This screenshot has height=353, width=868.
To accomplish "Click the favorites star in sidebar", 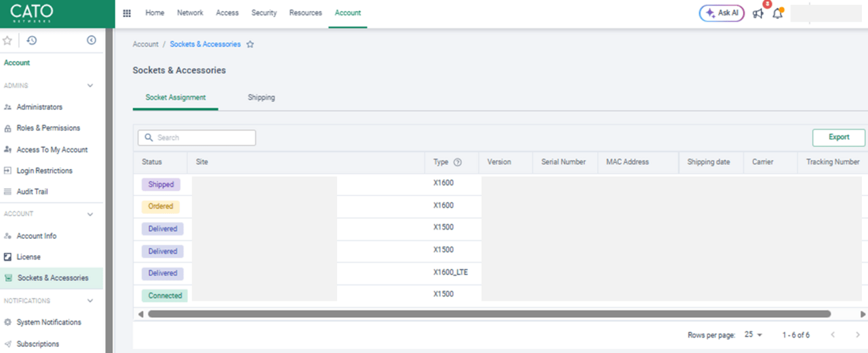I will pyautogui.click(x=7, y=41).
